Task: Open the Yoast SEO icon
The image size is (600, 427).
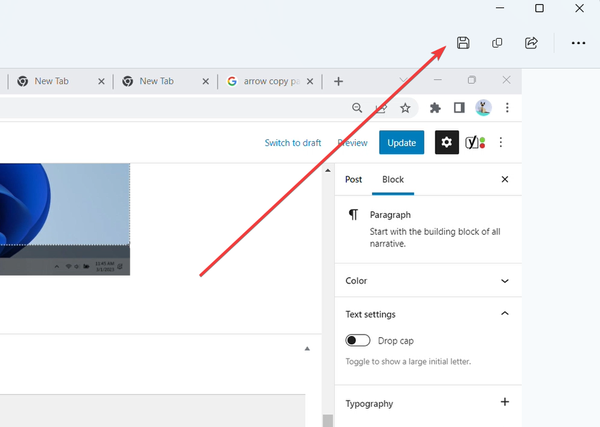Action: pos(475,142)
